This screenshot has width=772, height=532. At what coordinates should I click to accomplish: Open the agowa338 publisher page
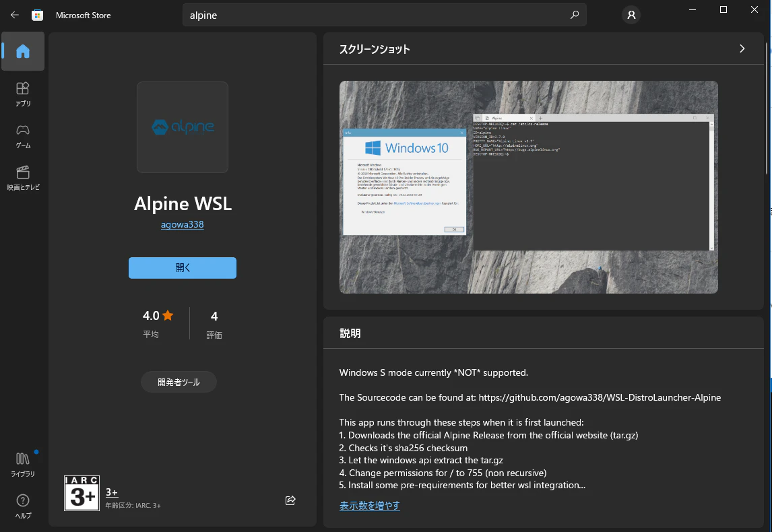coord(182,224)
